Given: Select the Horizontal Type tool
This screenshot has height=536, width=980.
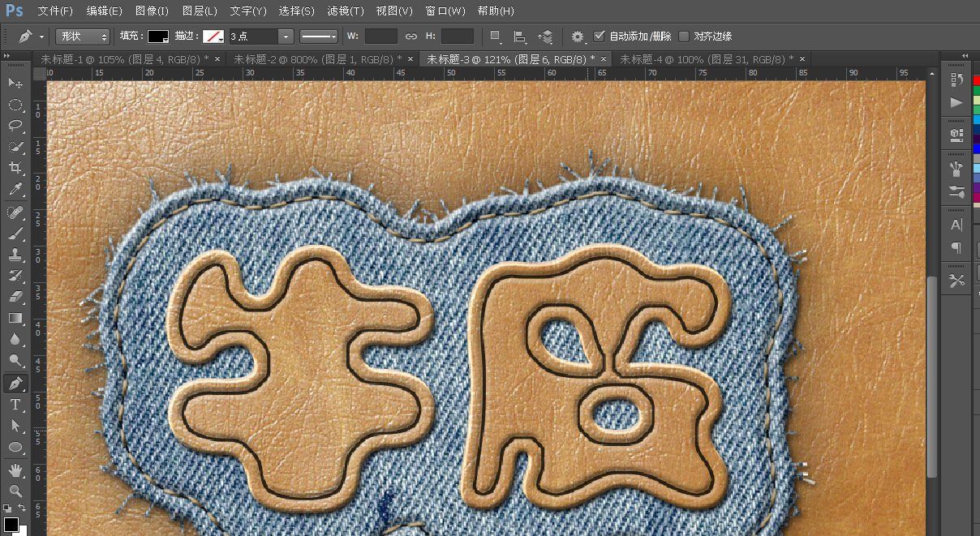Looking at the screenshot, I should pyautogui.click(x=15, y=405).
